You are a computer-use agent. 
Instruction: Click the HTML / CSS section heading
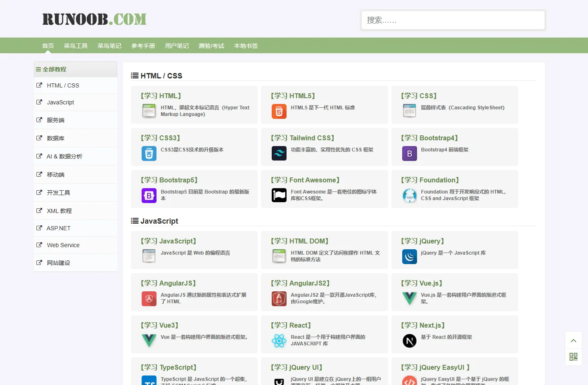[157, 76]
